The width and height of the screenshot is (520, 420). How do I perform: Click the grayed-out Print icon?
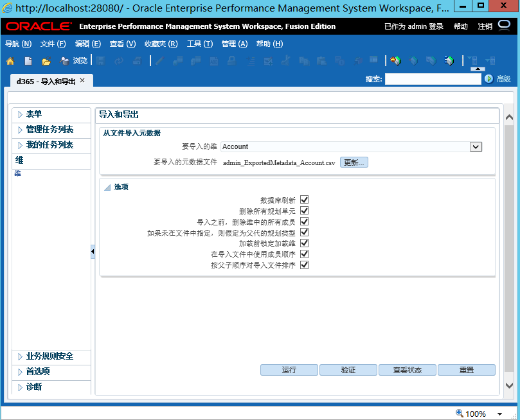tap(137, 60)
